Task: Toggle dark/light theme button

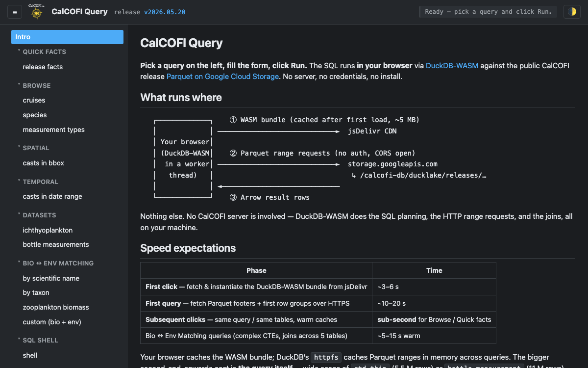Action: 572,12
